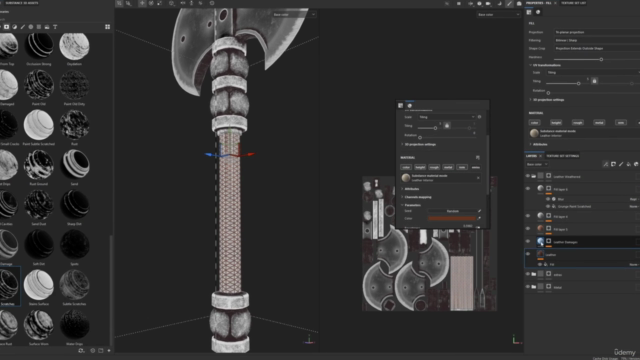Click the tiling lock icon in floating properties popup
This screenshot has width=640, height=360.
point(447,126)
